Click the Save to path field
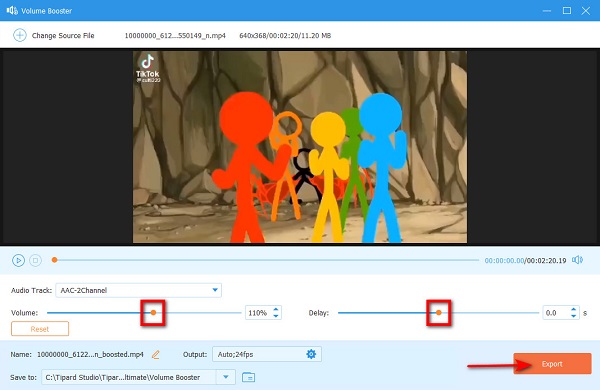The image size is (600, 390). pyautogui.click(x=129, y=377)
